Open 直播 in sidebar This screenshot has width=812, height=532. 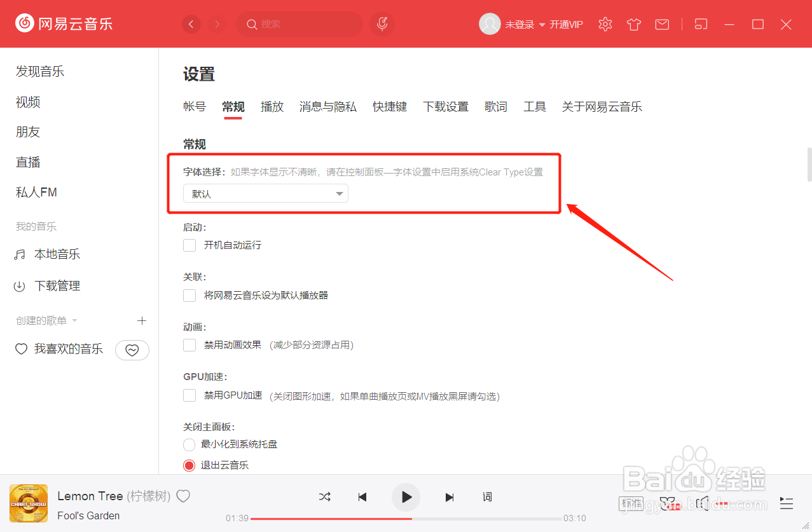pyautogui.click(x=28, y=162)
